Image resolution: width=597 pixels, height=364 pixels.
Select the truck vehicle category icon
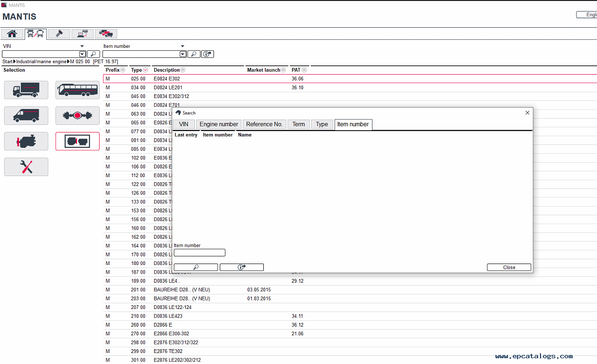(26, 90)
